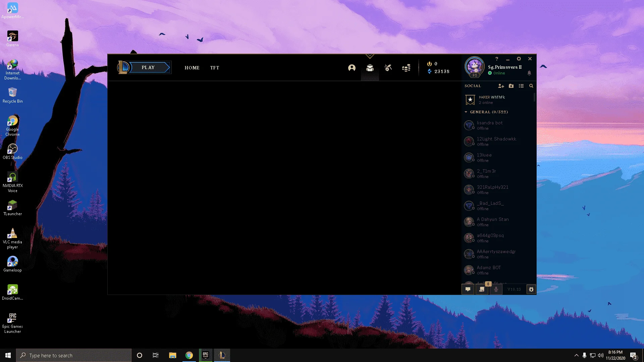Screen dimensions: 644x362
Task: Open the Action Center notifications
Action: point(634,356)
